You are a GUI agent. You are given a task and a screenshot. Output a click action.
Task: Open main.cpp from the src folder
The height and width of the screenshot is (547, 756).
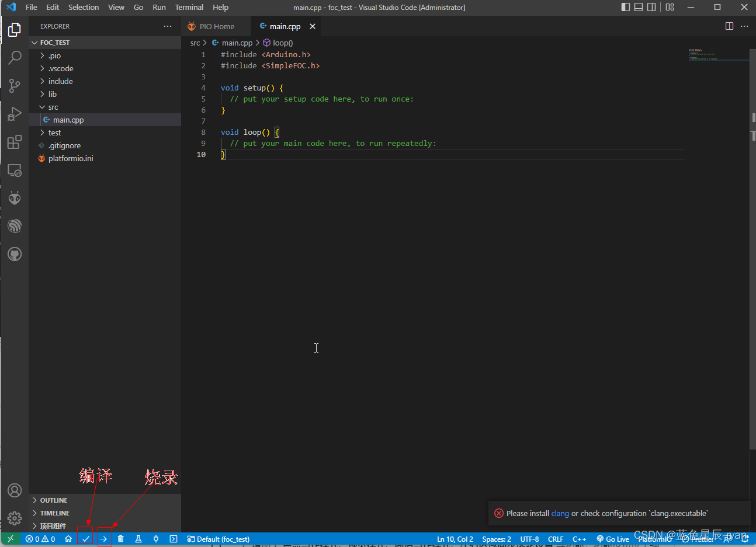click(69, 120)
